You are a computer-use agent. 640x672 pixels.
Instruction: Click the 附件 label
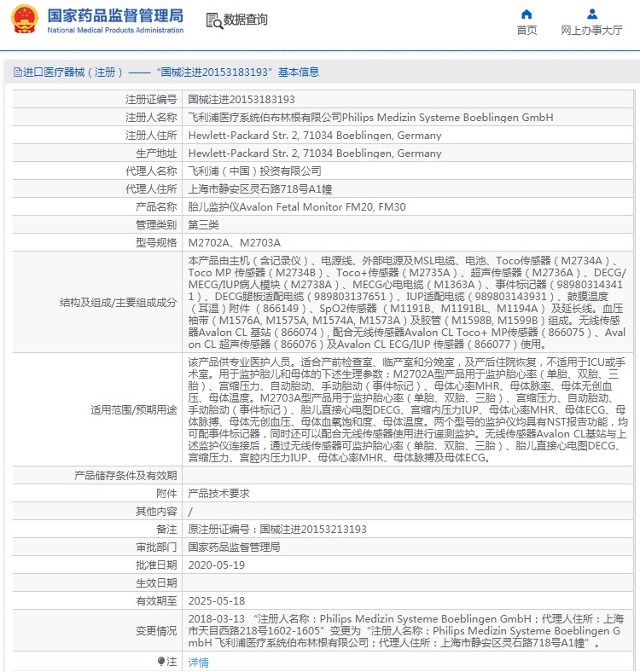click(x=166, y=494)
